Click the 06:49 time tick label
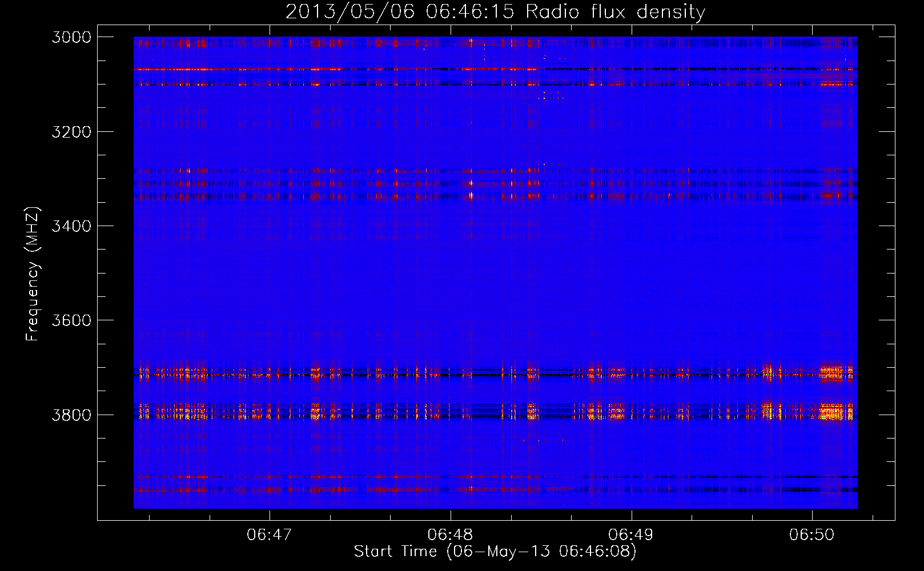The height and width of the screenshot is (571, 924). tap(631, 534)
